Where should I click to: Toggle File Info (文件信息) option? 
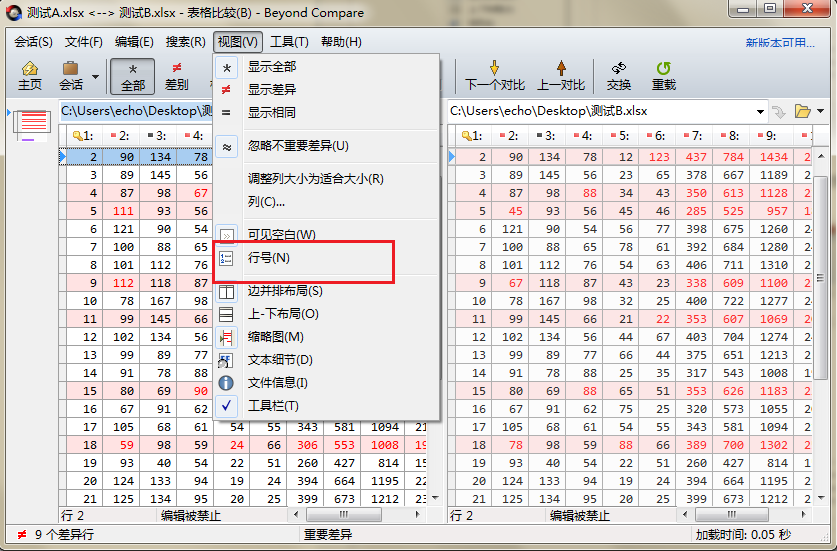tap(326, 383)
